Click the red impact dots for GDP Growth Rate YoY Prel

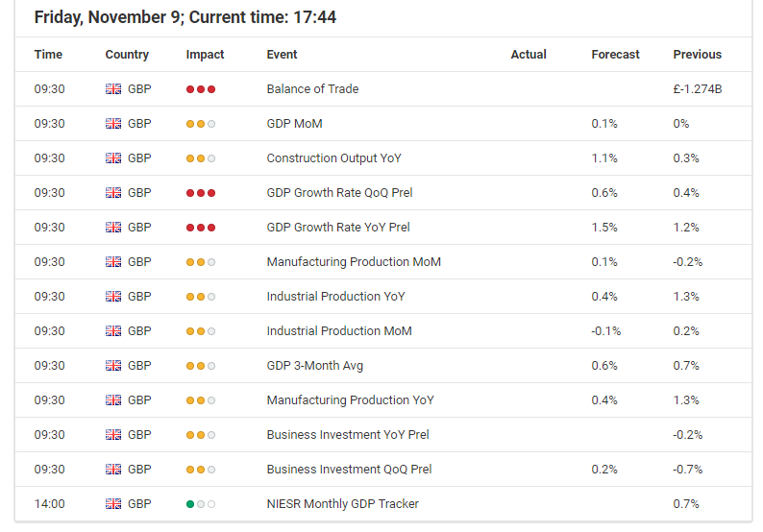point(201,227)
